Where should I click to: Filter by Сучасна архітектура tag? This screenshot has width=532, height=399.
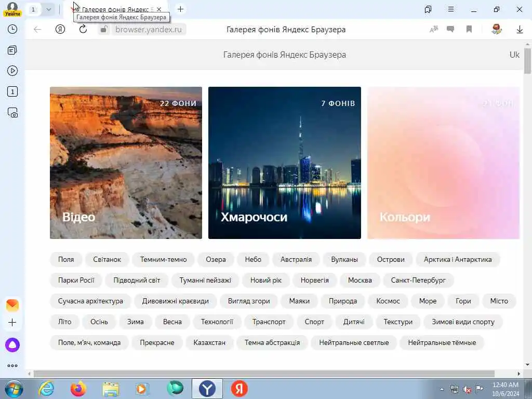pyautogui.click(x=90, y=301)
